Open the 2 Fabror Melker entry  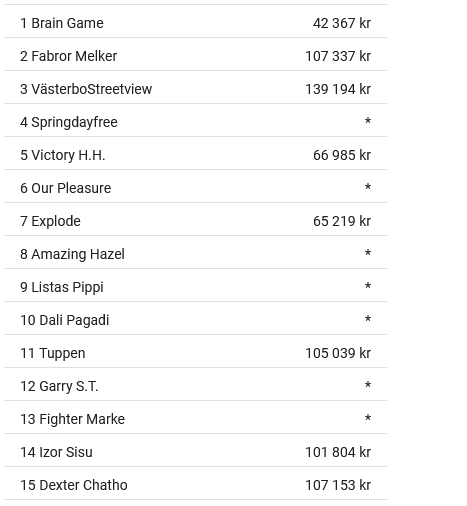coord(195,54)
